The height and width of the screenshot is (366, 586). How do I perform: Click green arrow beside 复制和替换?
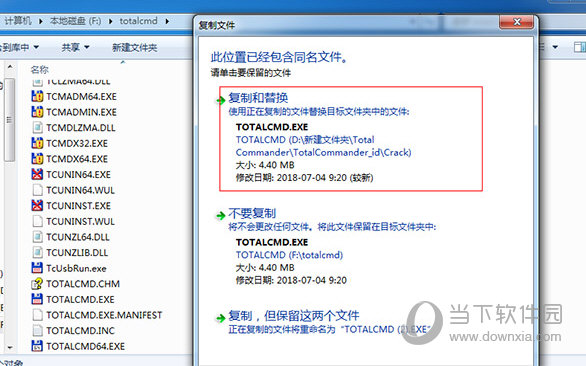pyautogui.click(x=220, y=100)
